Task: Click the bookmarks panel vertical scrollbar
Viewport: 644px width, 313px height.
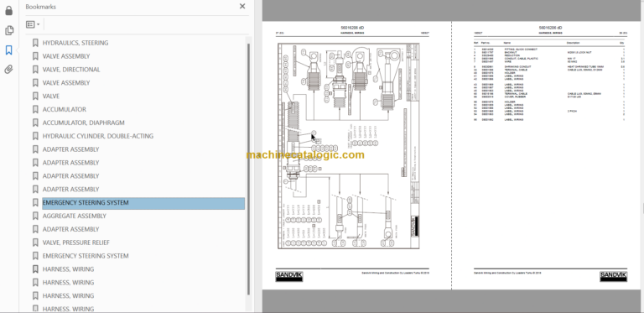Action: tap(248, 169)
